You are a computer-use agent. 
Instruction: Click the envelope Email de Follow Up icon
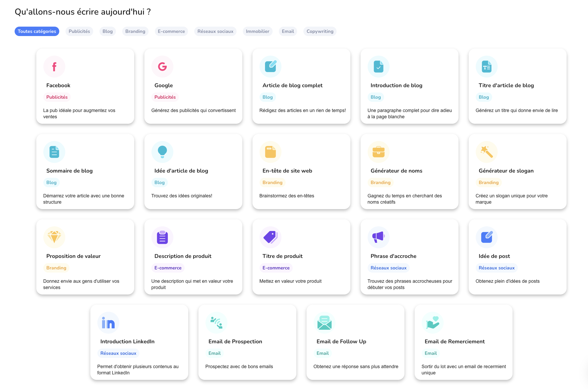coord(325,323)
